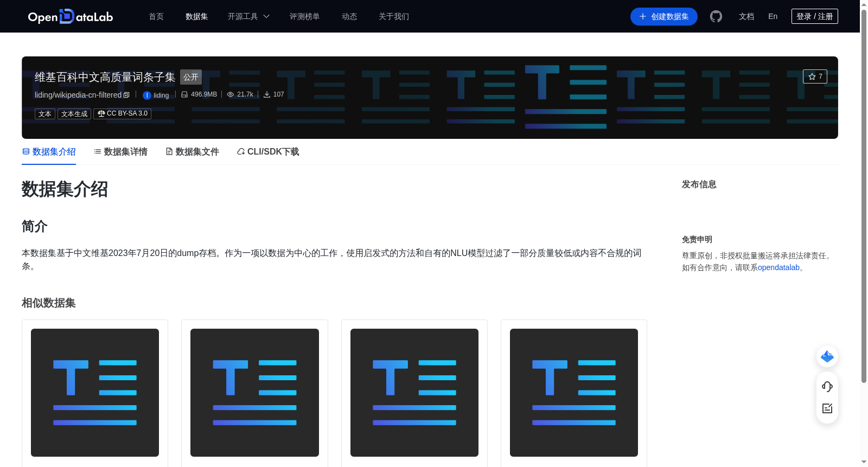
Task: Star this dataset
Action: pyautogui.click(x=815, y=76)
